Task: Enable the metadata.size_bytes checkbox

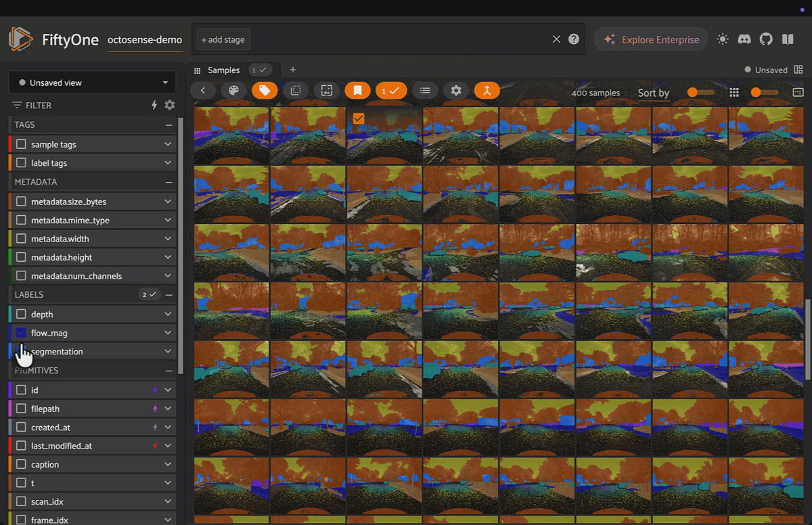Action: (x=21, y=202)
